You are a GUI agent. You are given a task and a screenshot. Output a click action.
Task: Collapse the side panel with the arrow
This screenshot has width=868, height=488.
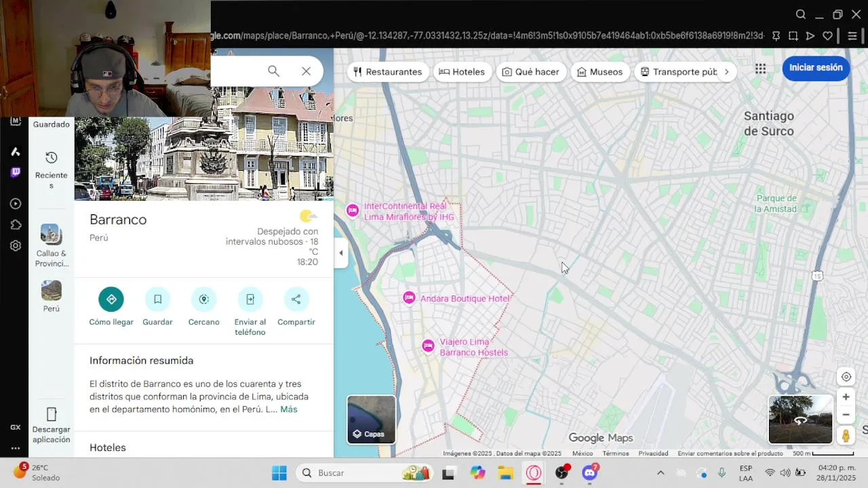[341, 253]
